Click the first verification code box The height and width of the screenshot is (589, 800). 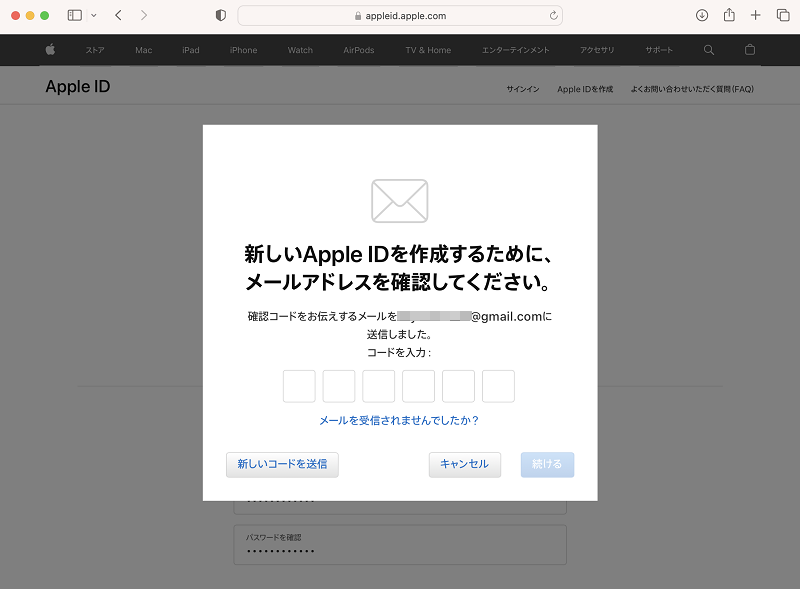[299, 386]
